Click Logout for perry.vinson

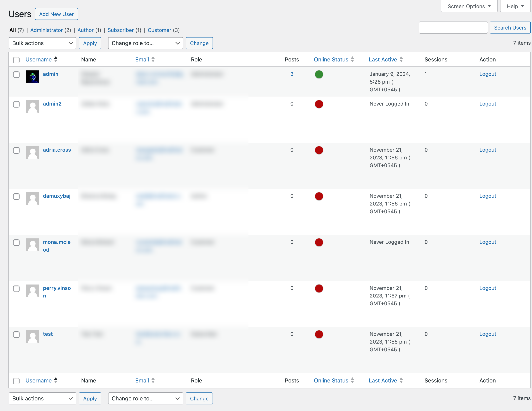click(x=488, y=288)
